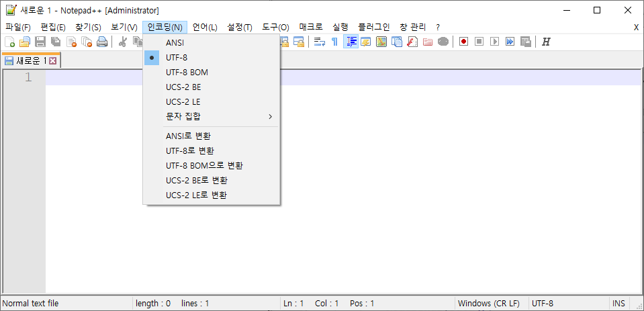The width and height of the screenshot is (644, 311).
Task: Click the Close document toolbar icon
Action: 71,42
